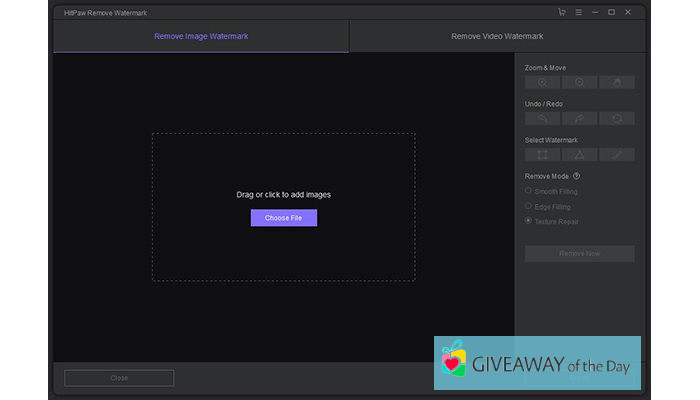The height and width of the screenshot is (400, 700).
Task: Show Remove Mode help question mark
Action: click(x=576, y=176)
